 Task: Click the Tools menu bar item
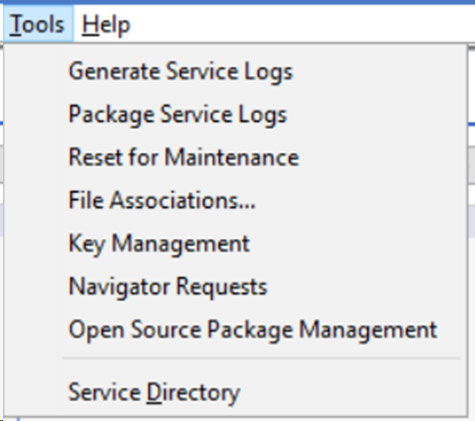[x=38, y=24]
